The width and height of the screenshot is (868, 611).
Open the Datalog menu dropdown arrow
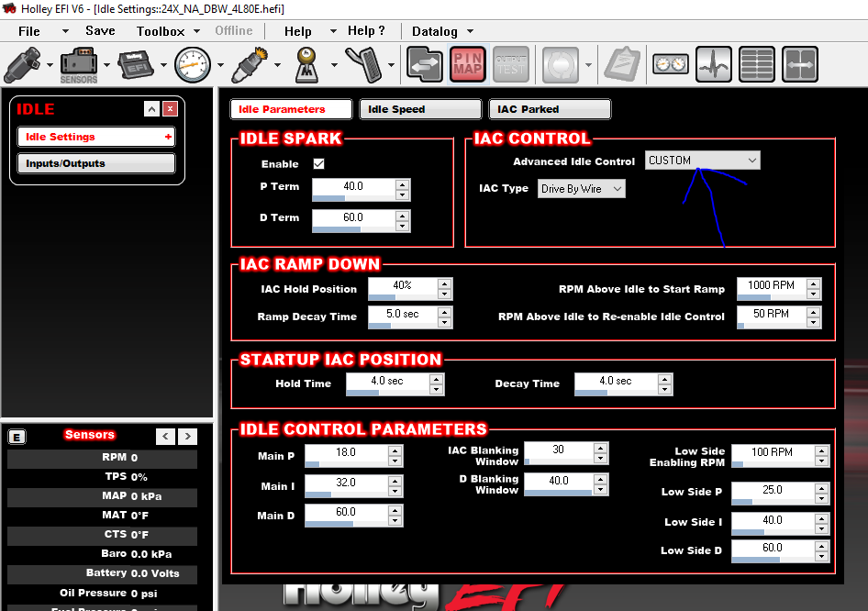(470, 31)
